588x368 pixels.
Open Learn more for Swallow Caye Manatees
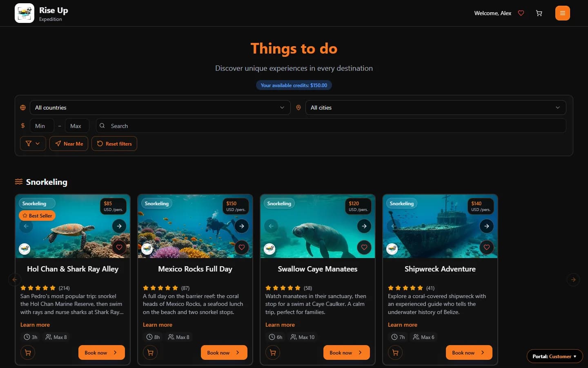coord(280,325)
